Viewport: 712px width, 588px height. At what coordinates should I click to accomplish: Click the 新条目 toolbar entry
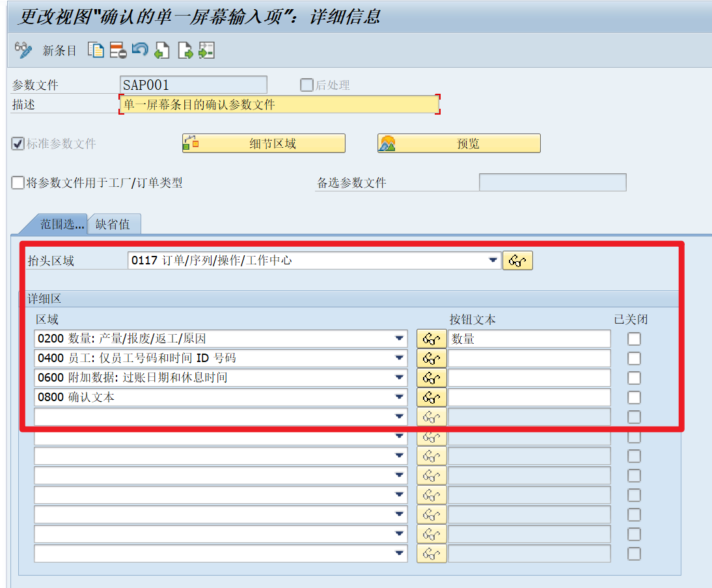tap(59, 50)
